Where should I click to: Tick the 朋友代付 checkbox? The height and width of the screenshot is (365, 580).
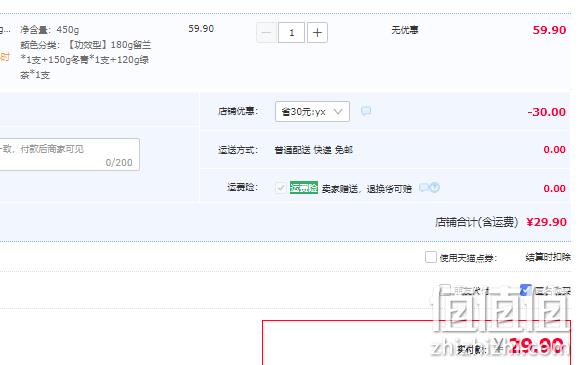tap(445, 290)
